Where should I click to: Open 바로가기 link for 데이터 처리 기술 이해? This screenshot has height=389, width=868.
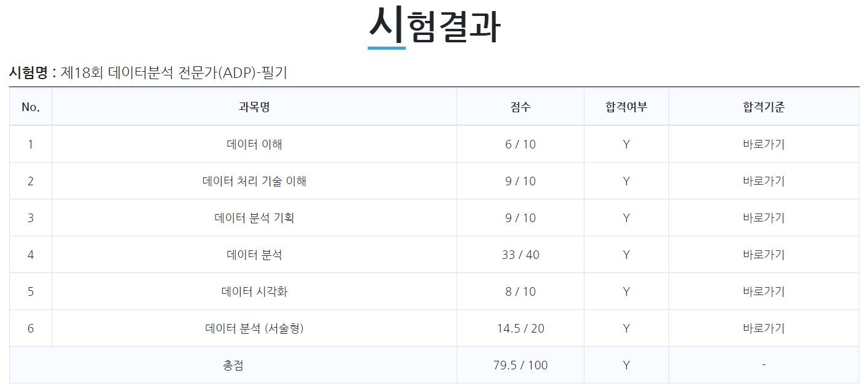click(x=764, y=180)
